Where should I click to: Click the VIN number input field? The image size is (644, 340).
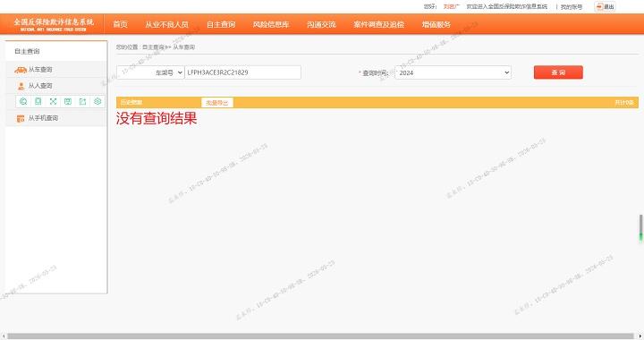pyautogui.click(x=242, y=72)
